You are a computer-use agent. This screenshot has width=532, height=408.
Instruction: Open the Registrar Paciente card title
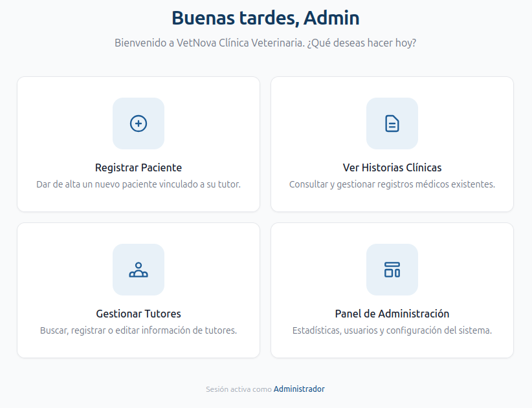pyautogui.click(x=139, y=167)
